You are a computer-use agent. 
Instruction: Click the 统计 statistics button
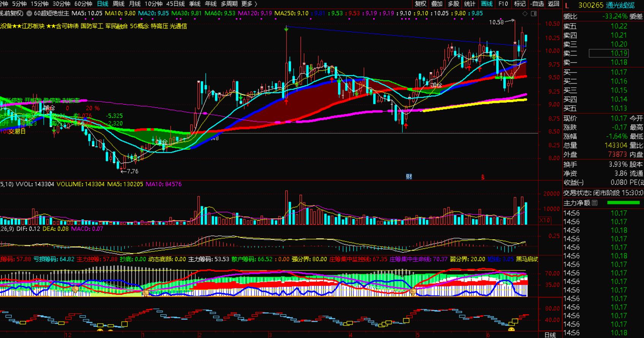pos(470,4)
